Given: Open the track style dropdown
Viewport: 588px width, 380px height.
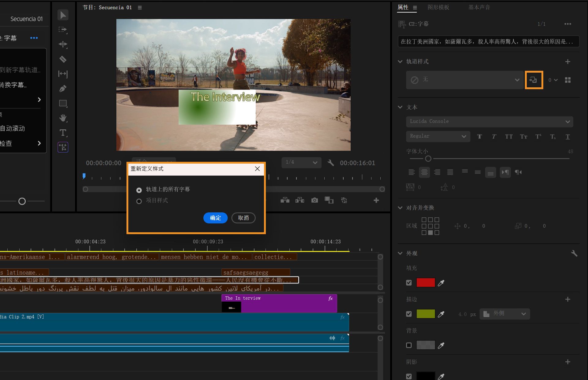Looking at the screenshot, I should pos(464,80).
